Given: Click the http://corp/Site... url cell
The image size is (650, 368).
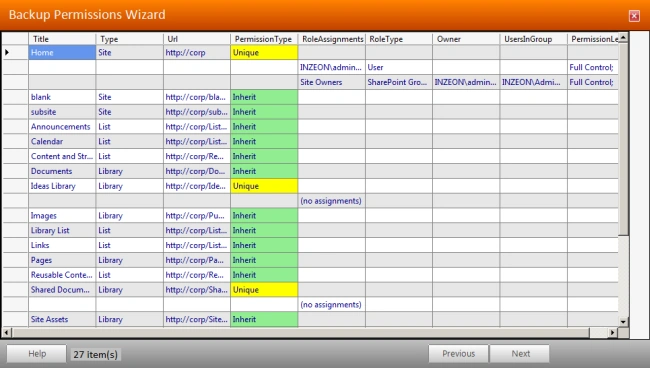Looking at the screenshot, I should (197, 320).
